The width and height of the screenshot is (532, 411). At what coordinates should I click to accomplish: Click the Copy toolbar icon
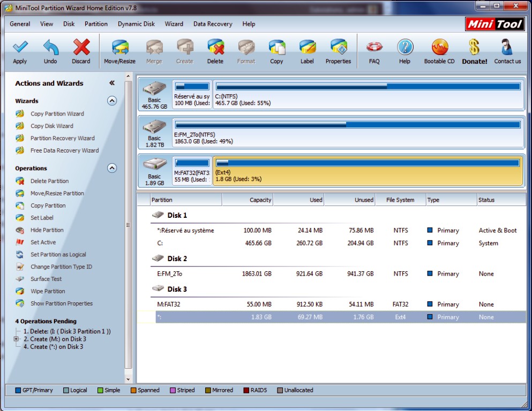pos(276,51)
